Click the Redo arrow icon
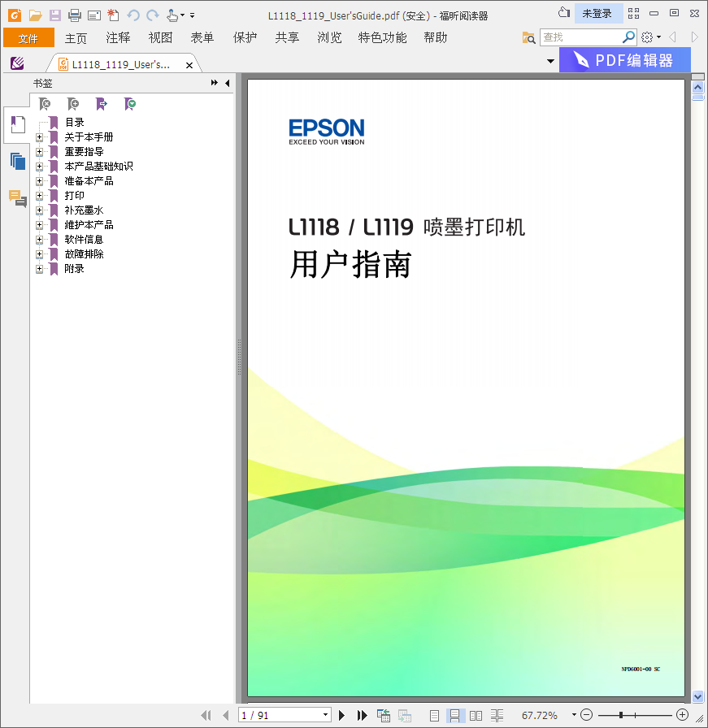Image resolution: width=708 pixels, height=728 pixels. pyautogui.click(x=153, y=15)
